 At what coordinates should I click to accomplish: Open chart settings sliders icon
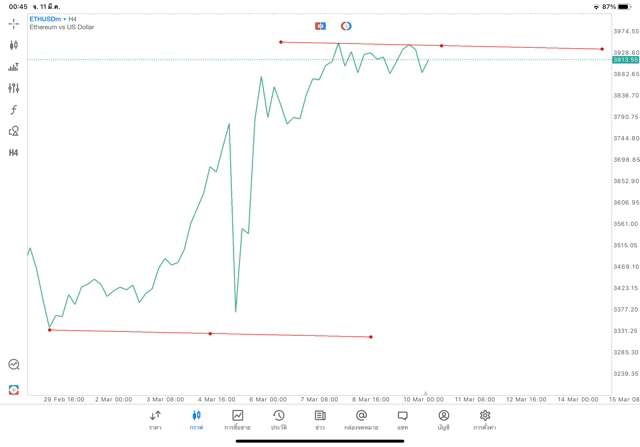tap(13, 88)
